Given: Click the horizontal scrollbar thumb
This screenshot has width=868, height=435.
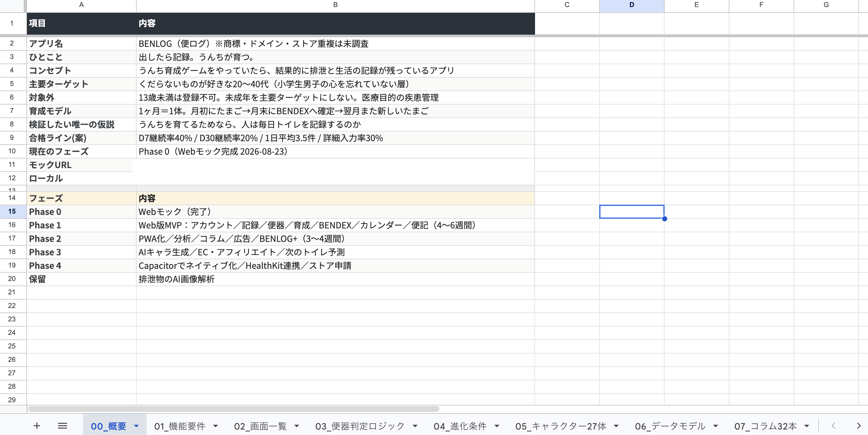Looking at the screenshot, I should click(x=234, y=409).
